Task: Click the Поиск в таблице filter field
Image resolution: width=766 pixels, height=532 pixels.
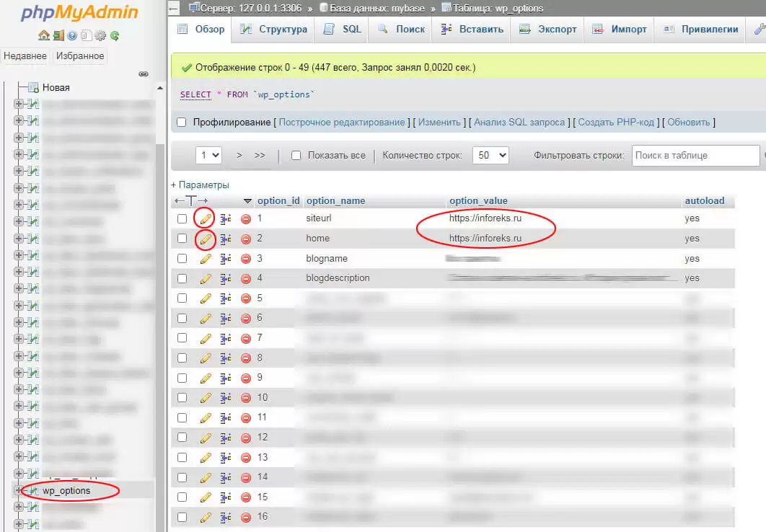Action: click(x=695, y=155)
